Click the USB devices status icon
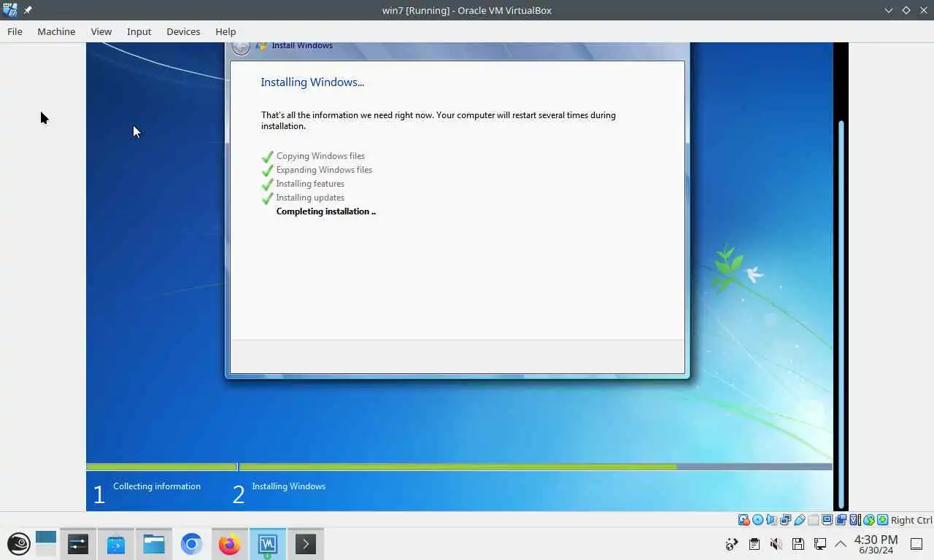 (799, 520)
